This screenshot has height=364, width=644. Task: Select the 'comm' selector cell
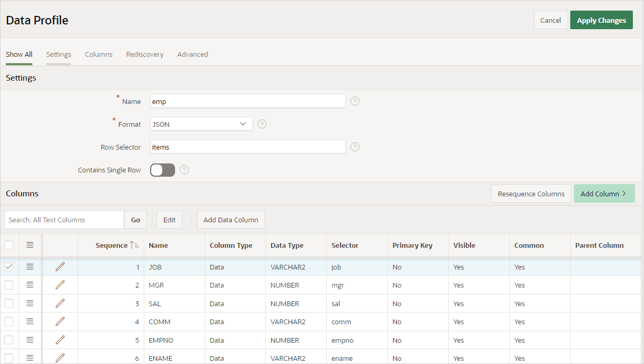tap(357, 322)
